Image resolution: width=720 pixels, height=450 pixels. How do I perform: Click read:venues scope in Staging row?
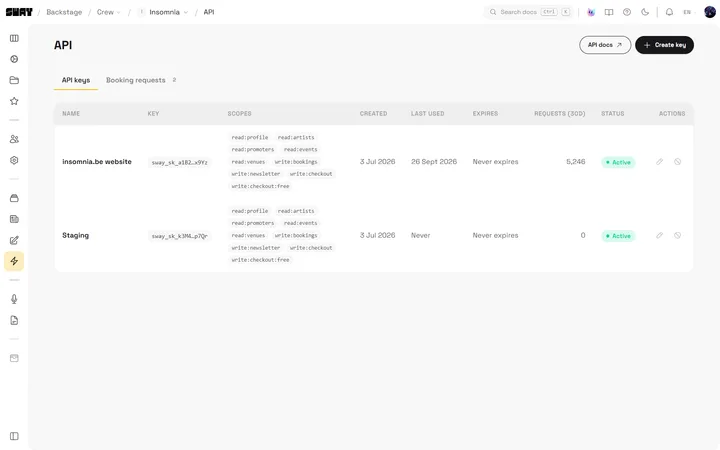coord(248,235)
